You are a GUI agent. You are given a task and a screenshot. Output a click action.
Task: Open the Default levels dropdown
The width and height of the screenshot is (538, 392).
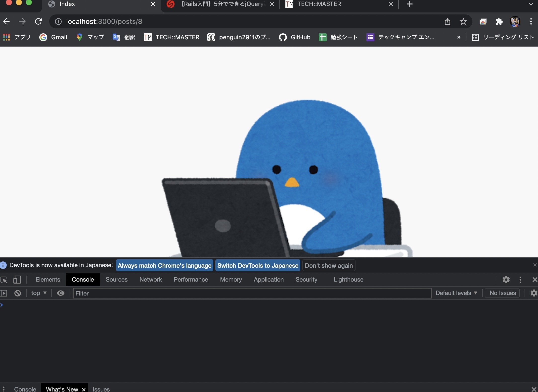tap(456, 293)
